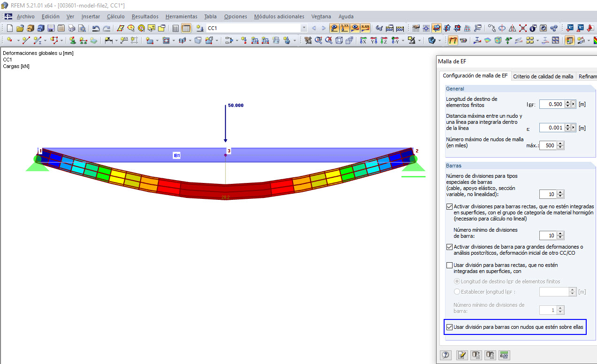
Task: Open the Ventana menu
Action: click(x=321, y=16)
